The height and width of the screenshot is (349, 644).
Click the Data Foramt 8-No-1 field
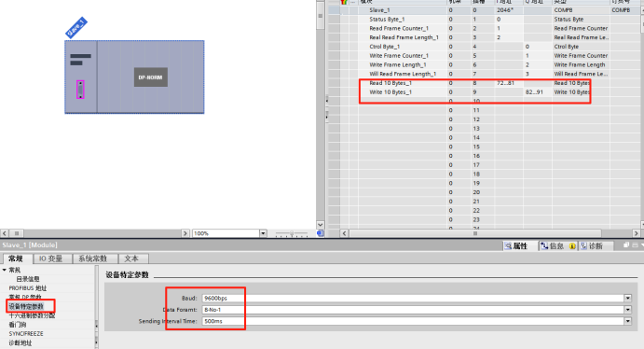[x=413, y=310]
